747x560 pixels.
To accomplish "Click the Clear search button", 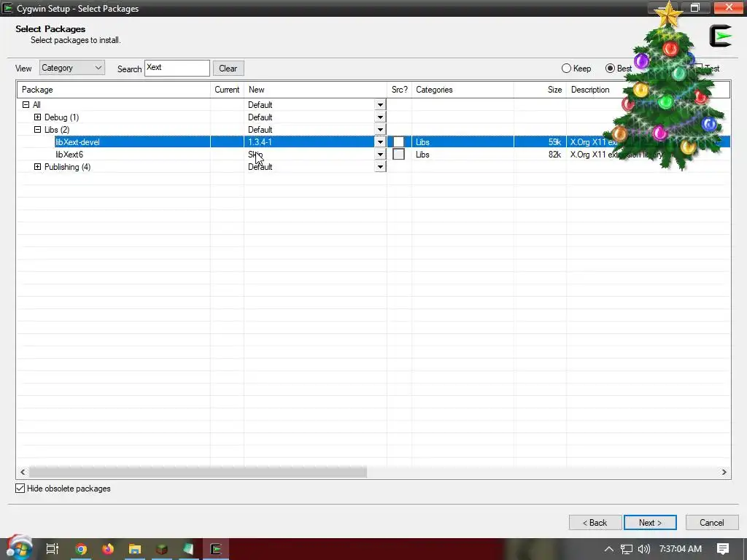I will click(x=228, y=68).
